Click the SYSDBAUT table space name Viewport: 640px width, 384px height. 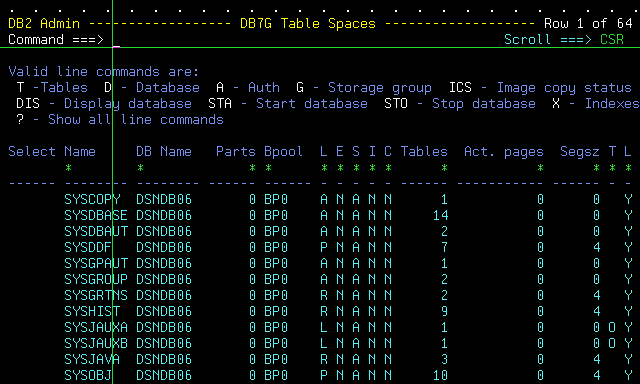tap(96, 231)
